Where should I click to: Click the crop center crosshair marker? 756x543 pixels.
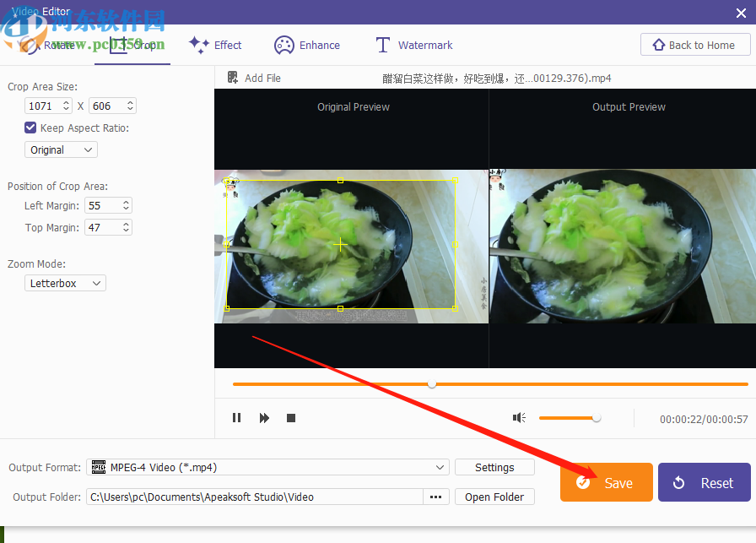pos(340,245)
